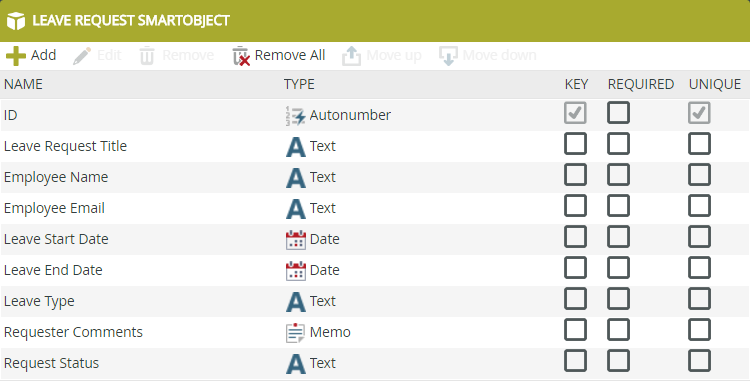The height and width of the screenshot is (381, 750).
Task: Select the Leave Request Title name
Action: coord(66,146)
